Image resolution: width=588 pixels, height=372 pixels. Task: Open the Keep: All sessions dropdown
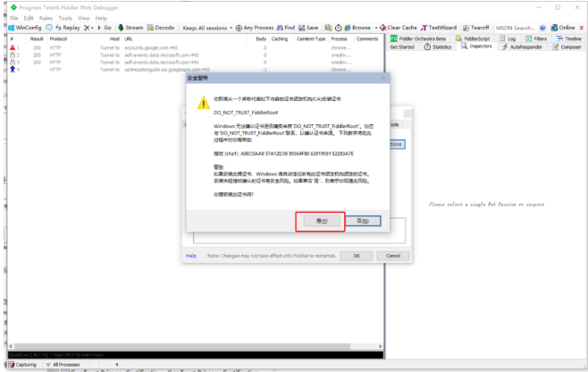207,28
